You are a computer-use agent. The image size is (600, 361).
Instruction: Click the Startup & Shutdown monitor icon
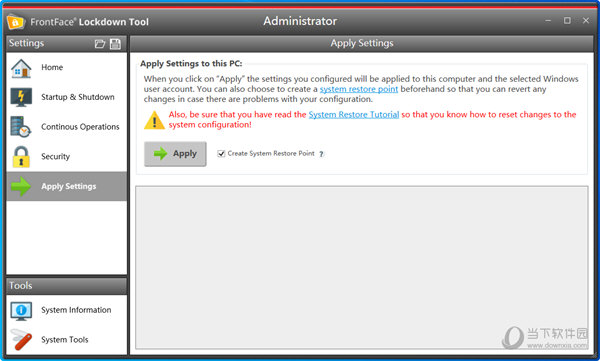(x=21, y=97)
